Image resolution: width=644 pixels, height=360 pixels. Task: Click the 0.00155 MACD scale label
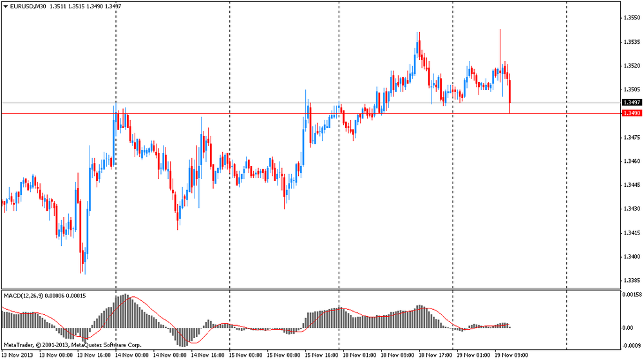[632, 294]
